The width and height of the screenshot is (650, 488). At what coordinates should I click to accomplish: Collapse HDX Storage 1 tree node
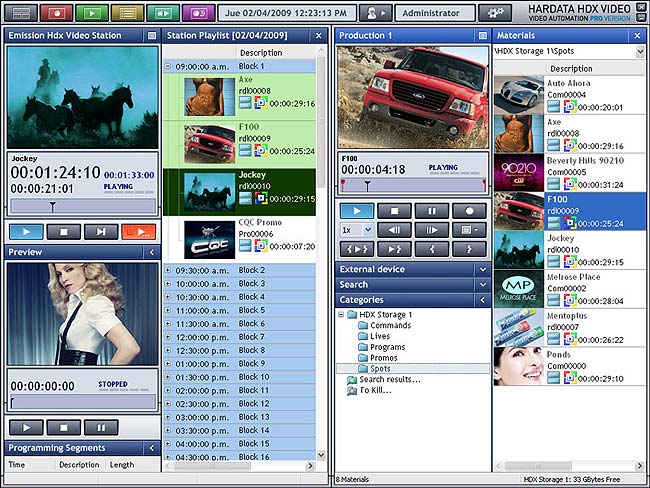coord(341,314)
